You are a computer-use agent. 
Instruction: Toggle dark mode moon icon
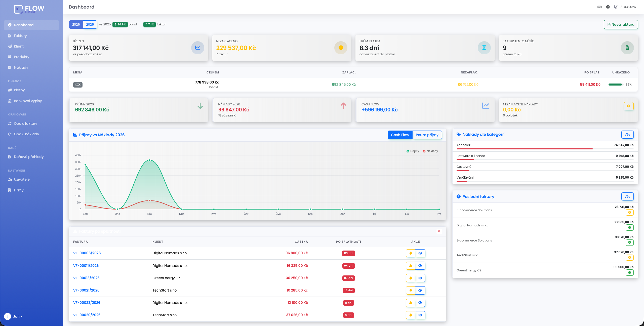615,7
